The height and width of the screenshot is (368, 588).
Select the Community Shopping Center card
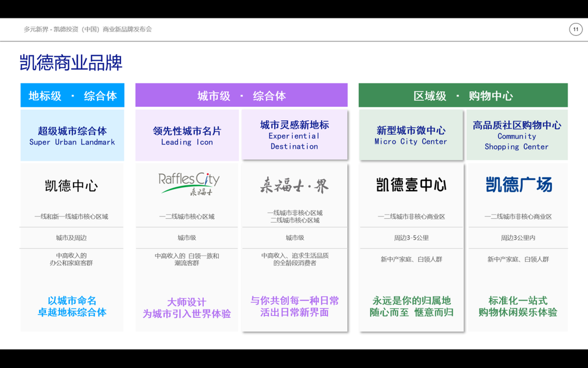pyautogui.click(x=517, y=135)
